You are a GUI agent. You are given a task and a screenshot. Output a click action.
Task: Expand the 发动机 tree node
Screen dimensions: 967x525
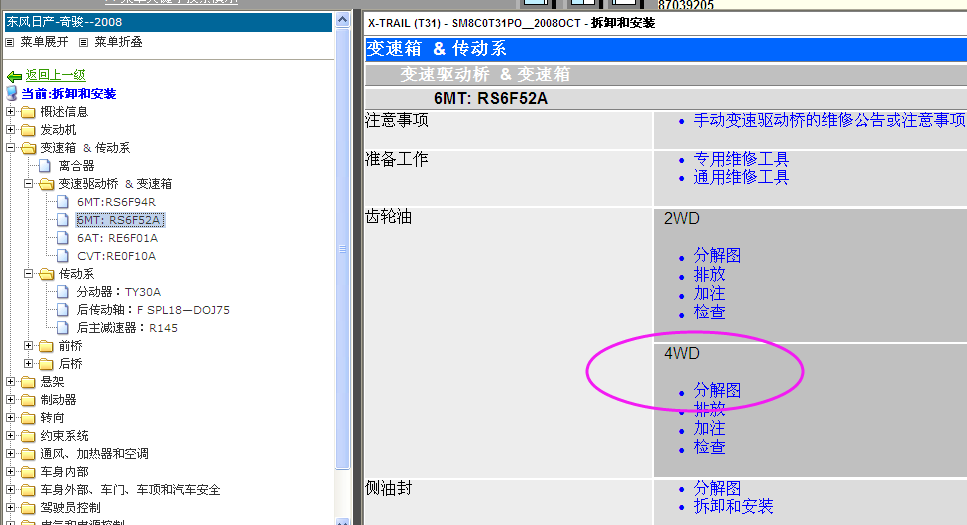click(10, 130)
